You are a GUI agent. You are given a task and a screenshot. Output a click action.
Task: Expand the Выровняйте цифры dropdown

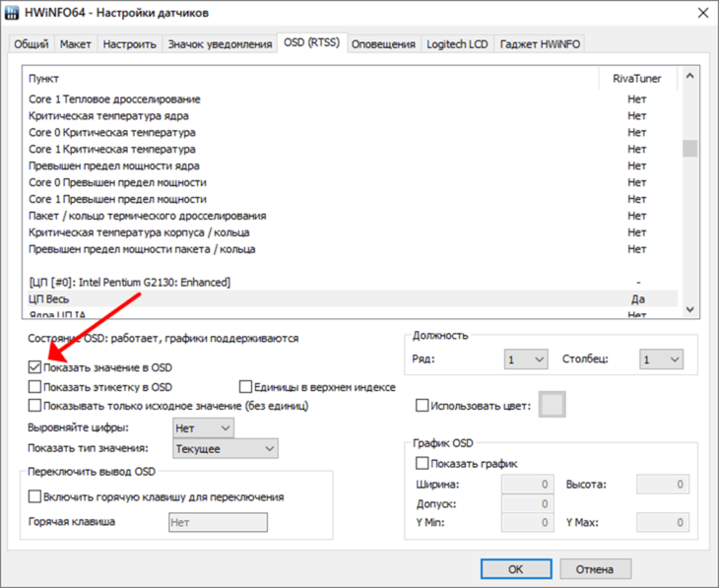[203, 427]
